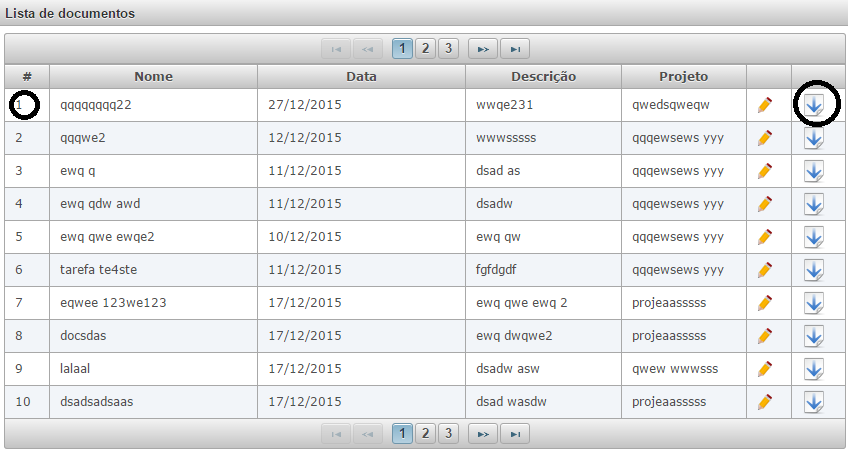The width and height of the screenshot is (848, 453).
Task: Edit the docsdas document
Action: pos(765,336)
